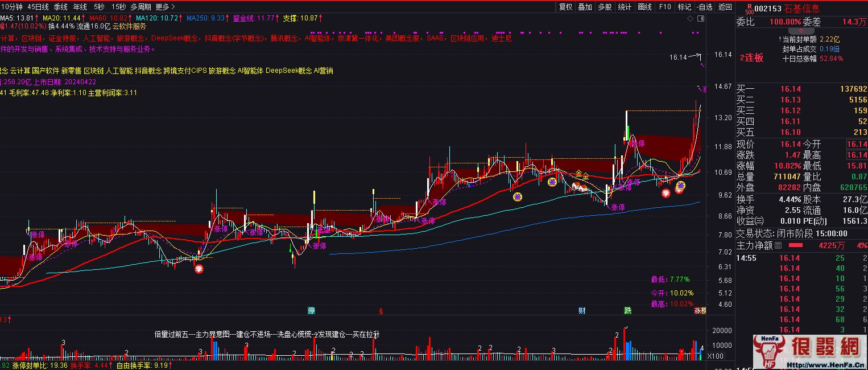Viewport: 868px width, 370px height.
Task: Click the 石基信息 stock name
Action: click(x=802, y=9)
